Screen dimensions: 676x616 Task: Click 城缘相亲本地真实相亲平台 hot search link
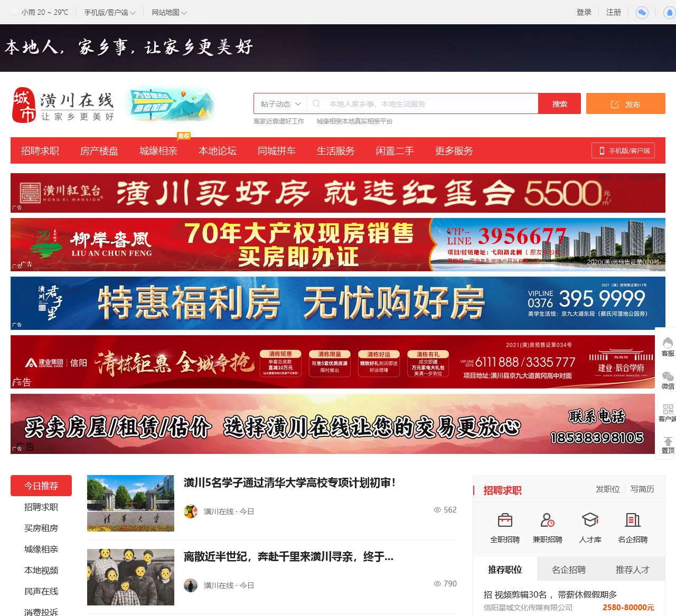pos(354,121)
